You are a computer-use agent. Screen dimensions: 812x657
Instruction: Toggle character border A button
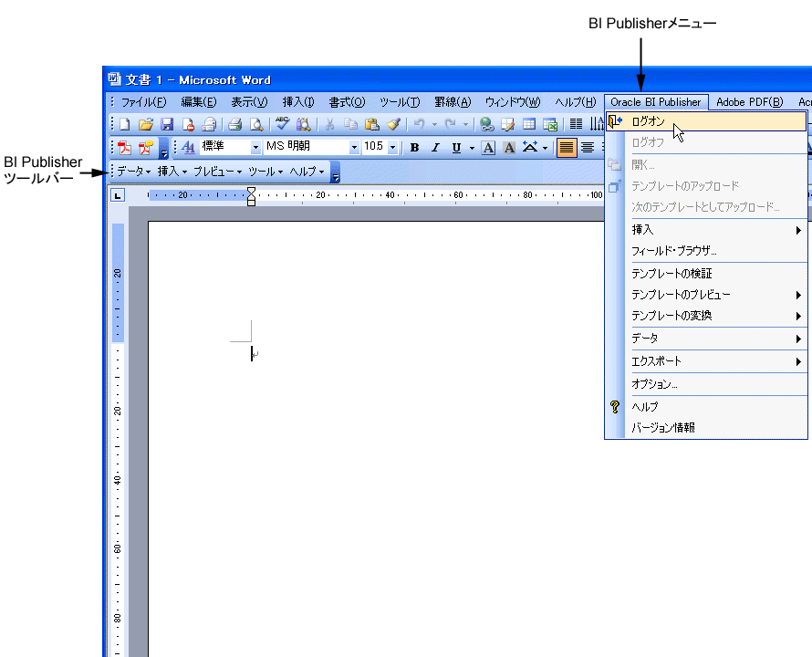pyautogui.click(x=488, y=148)
